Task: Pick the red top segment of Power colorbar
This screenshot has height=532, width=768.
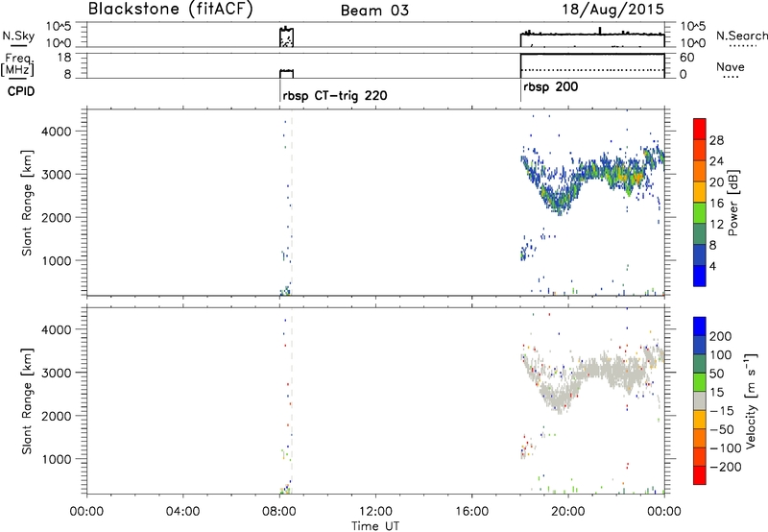Action: [700, 129]
